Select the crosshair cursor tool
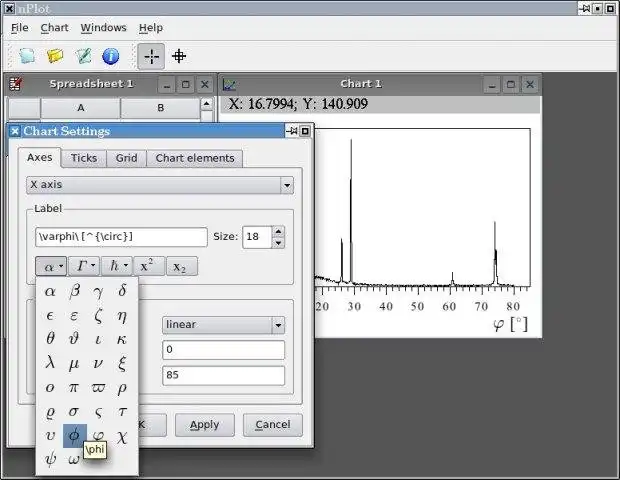The width and height of the screenshot is (620, 480). point(151,57)
